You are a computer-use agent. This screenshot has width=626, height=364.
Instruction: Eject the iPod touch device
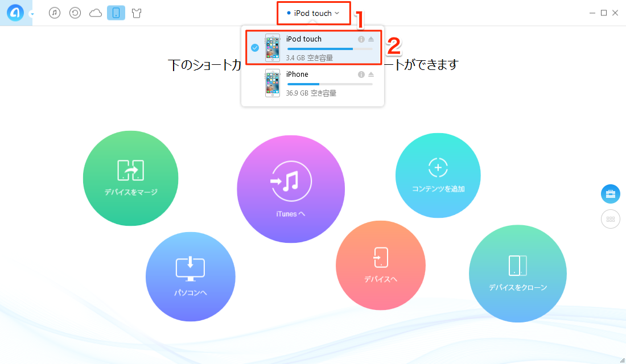click(371, 39)
